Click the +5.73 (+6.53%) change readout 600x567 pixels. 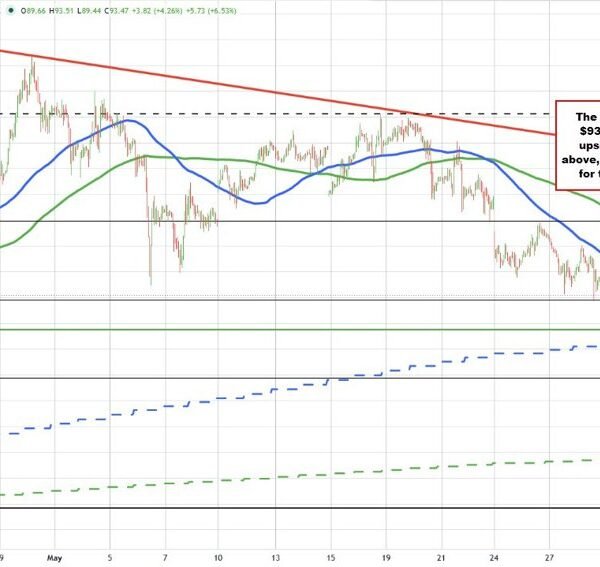[211, 11]
